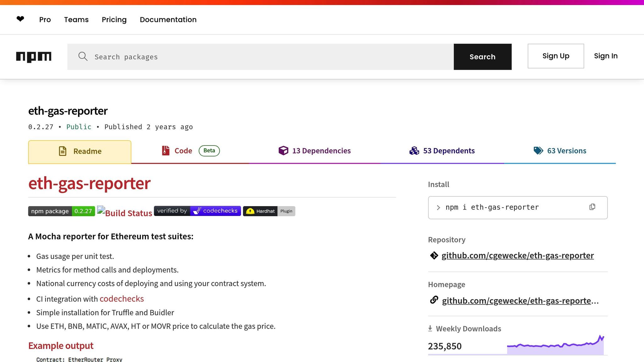Screen dimensions: 644x362
Task: Click the homepage chain link icon
Action: tap(434, 300)
